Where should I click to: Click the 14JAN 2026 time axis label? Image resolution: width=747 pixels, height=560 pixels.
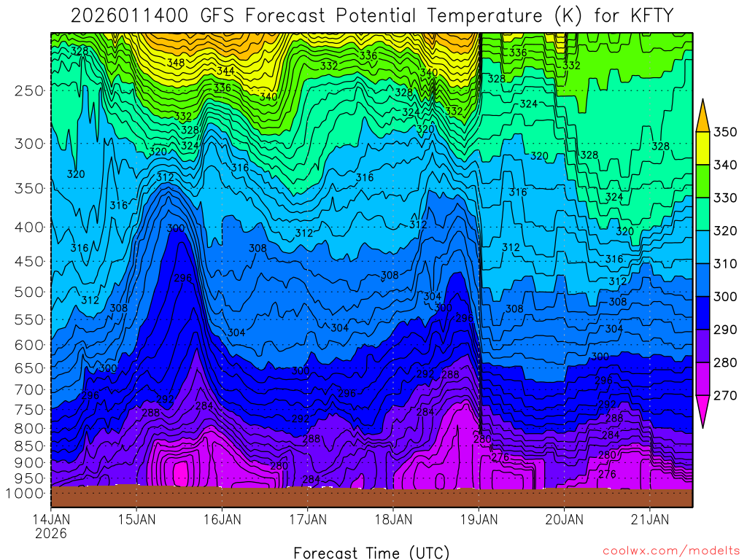[x=50, y=526]
